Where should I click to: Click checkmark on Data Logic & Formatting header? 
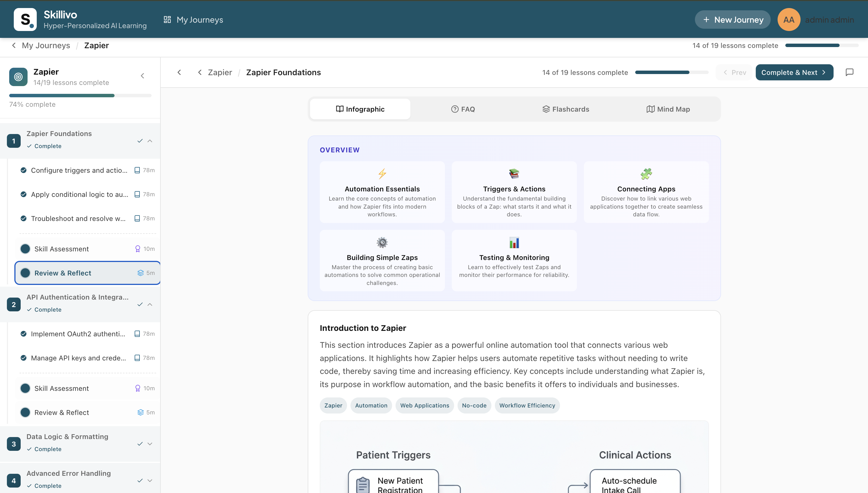coord(140,444)
